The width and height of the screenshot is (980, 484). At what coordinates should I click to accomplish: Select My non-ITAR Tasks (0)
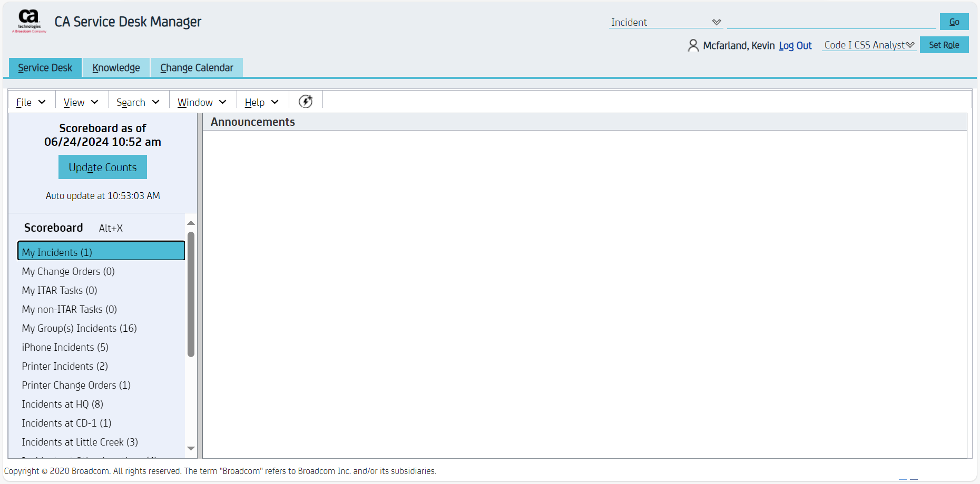coord(70,309)
